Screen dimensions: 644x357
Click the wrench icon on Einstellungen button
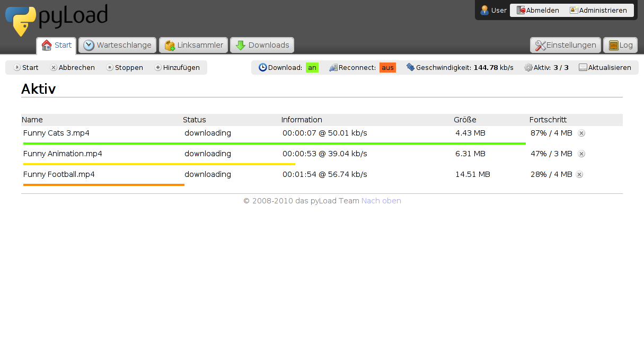(542, 44)
